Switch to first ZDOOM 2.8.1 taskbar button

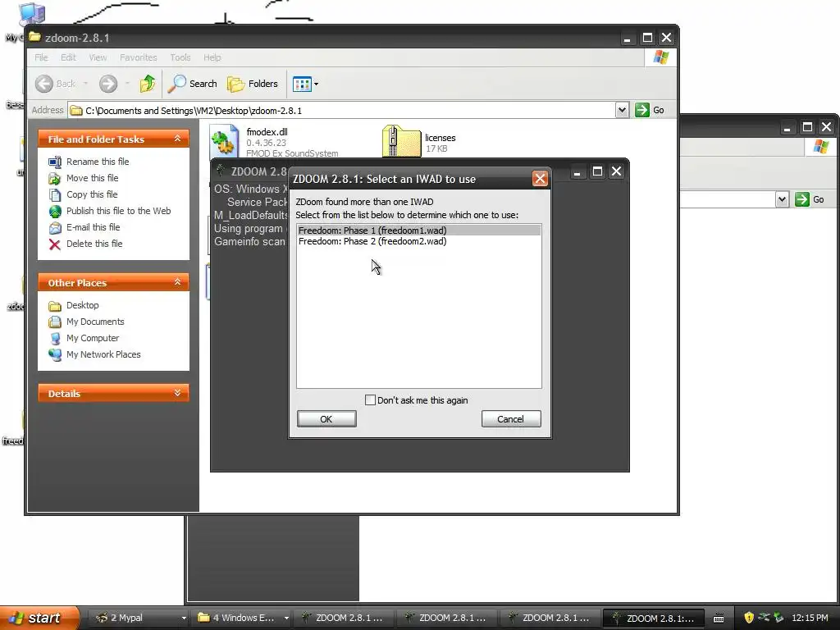344,618
